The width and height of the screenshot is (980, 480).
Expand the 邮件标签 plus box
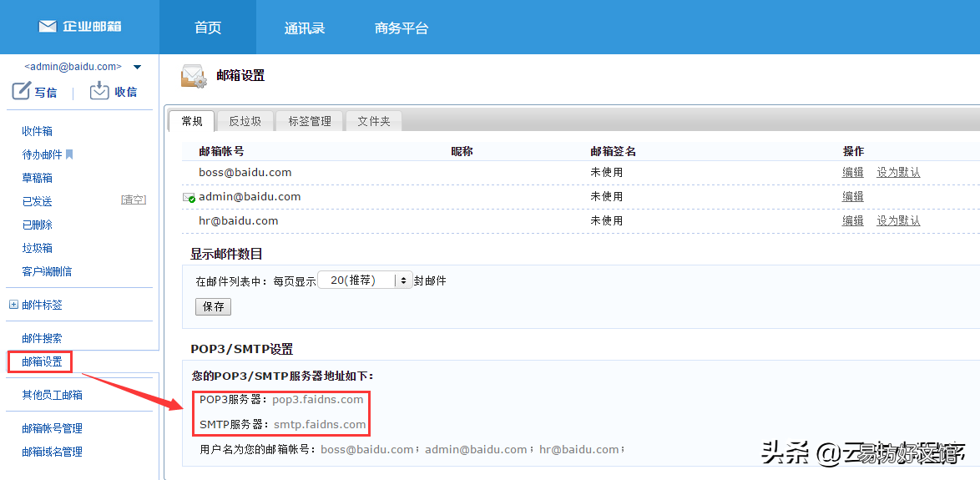13,305
